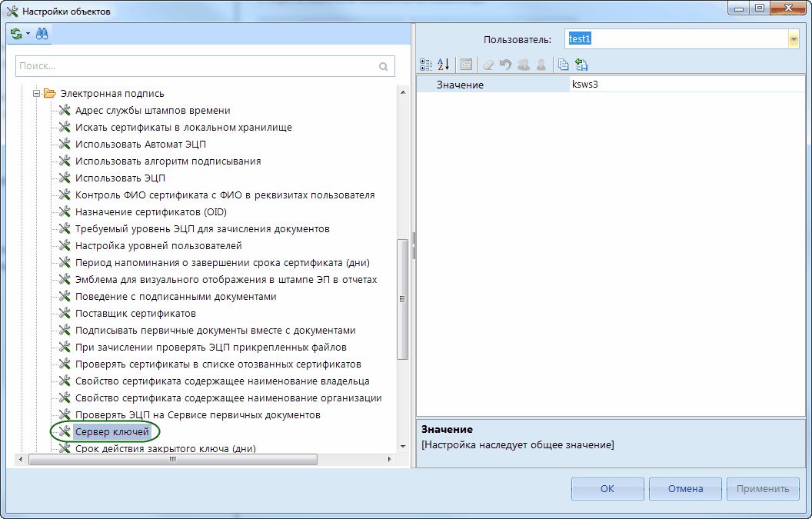The image size is (812, 519).
Task: Click the green refresh icon
Action: [16, 34]
